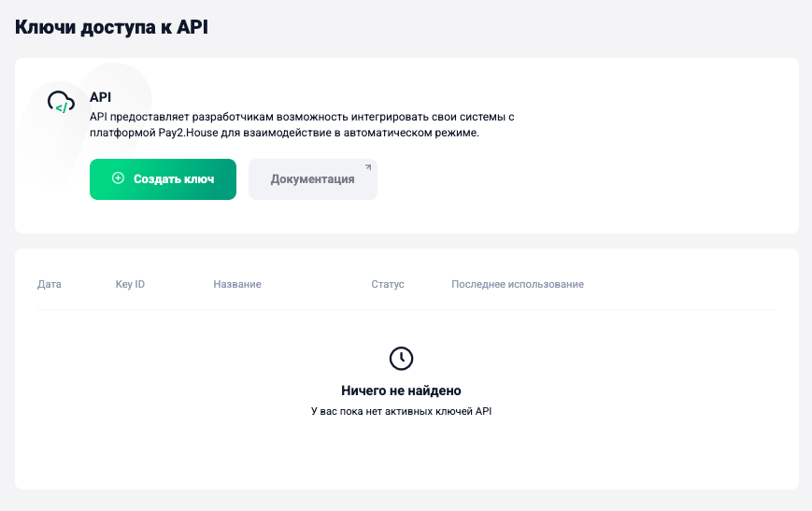Click the Статус column header
Screen dimensions: 812x511
click(x=388, y=284)
